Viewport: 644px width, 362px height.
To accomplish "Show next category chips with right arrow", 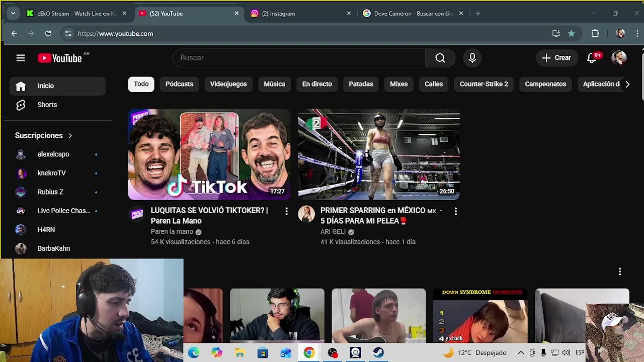I will pos(627,84).
